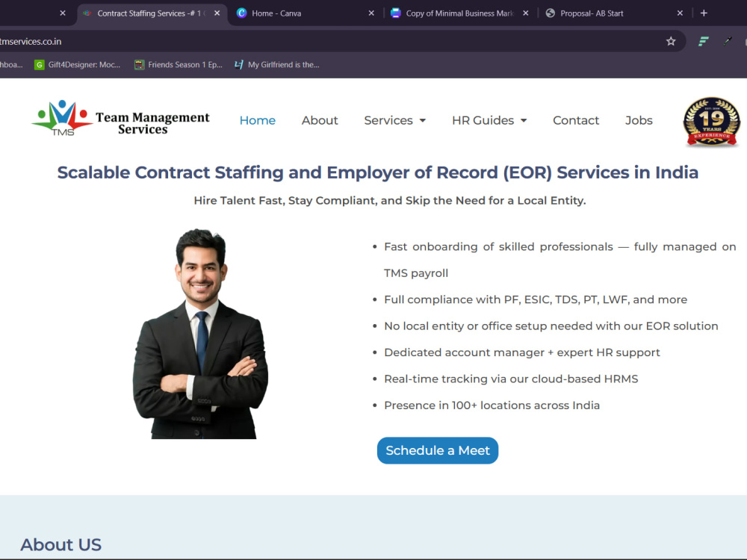
Task: Click the Real-time tracking bullet text
Action: [511, 379]
